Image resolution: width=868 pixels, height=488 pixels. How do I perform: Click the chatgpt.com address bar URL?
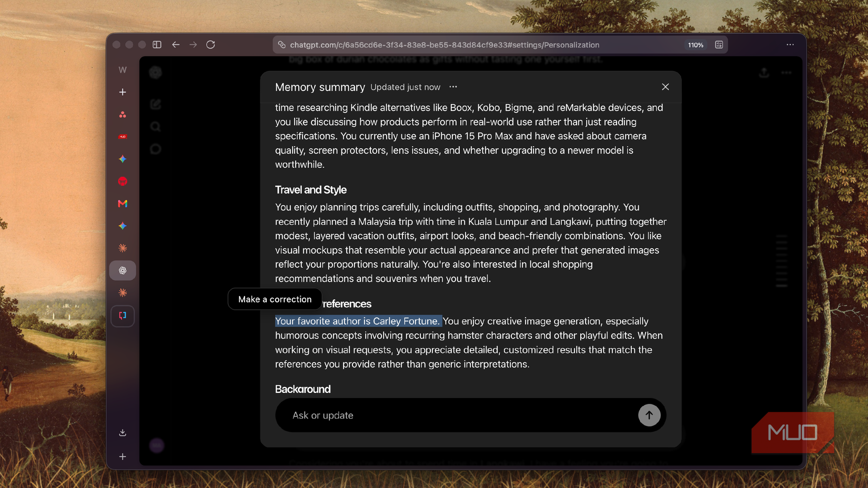point(445,45)
